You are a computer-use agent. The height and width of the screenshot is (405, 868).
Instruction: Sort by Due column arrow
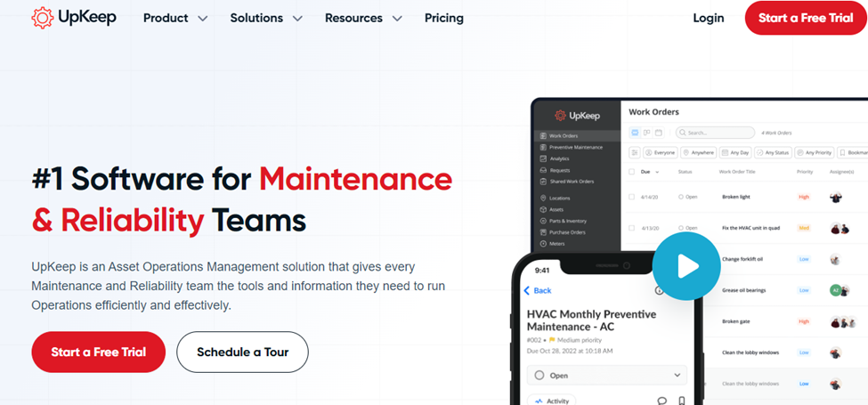(657, 172)
